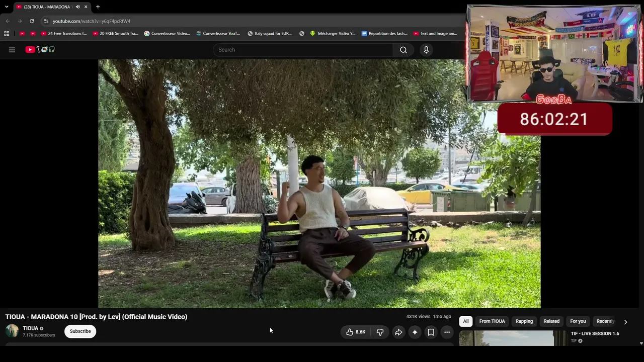644x362 pixels.
Task: Select the 'Related' filter chip
Action: click(x=551, y=321)
